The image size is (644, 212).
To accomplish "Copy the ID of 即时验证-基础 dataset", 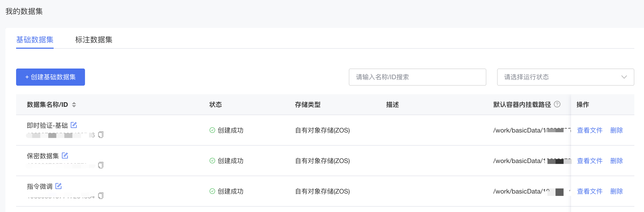I will 101,135.
